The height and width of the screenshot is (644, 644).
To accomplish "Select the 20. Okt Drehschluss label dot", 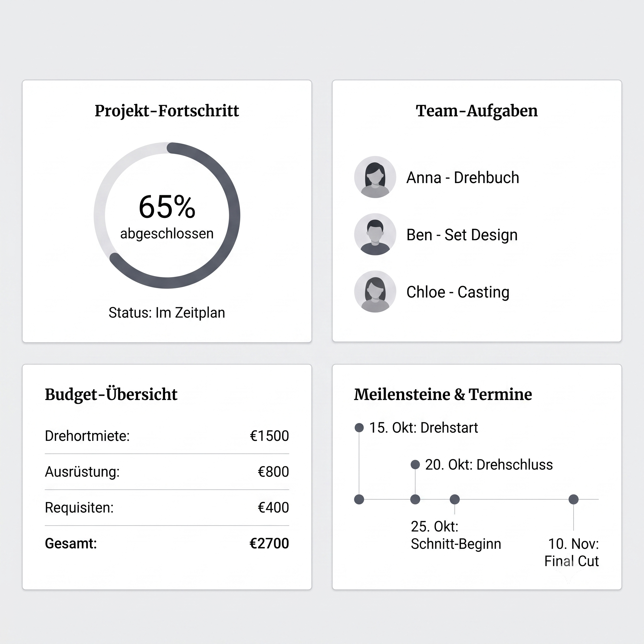I will click(415, 464).
